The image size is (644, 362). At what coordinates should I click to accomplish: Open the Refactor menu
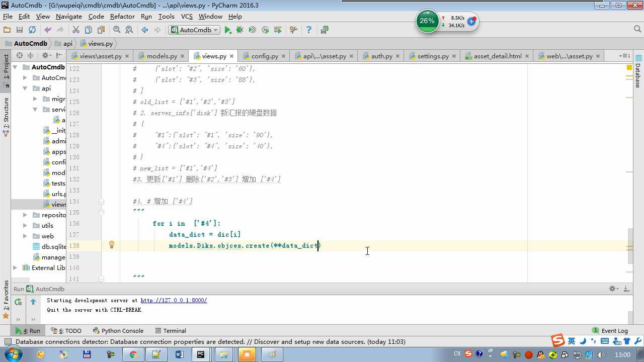click(122, 16)
